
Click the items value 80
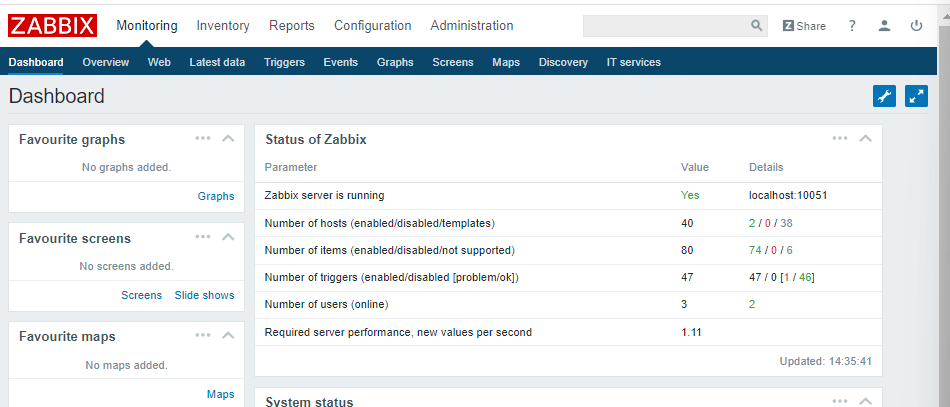click(x=687, y=250)
